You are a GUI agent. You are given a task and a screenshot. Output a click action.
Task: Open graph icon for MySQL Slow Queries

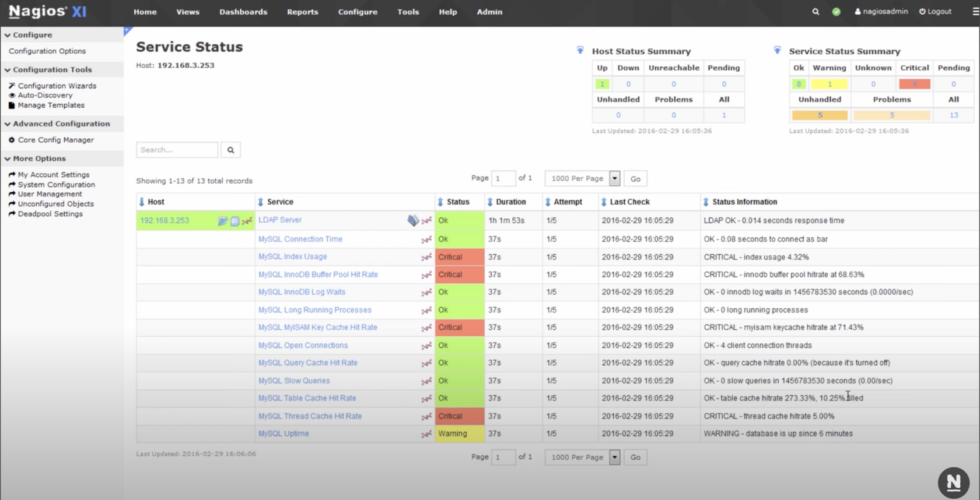click(x=426, y=381)
